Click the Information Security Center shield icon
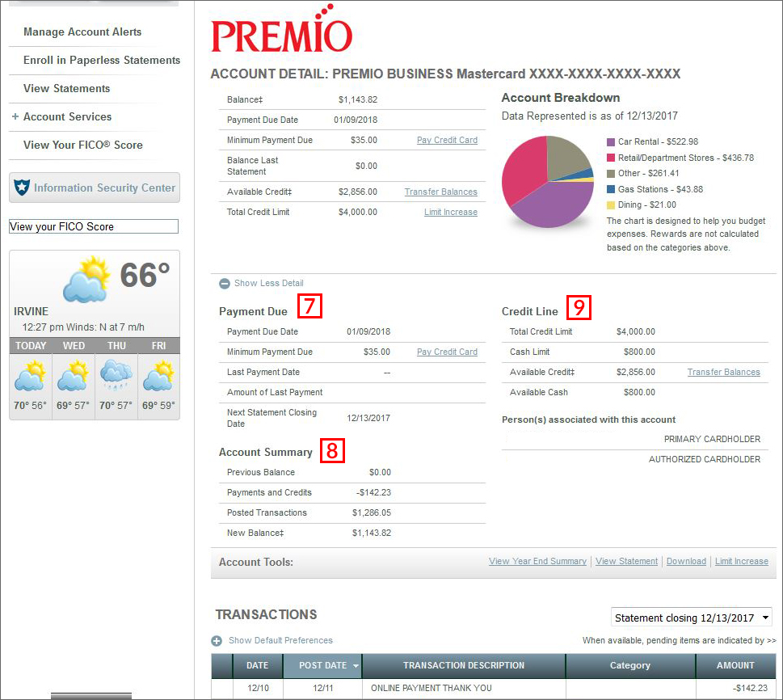This screenshot has width=783, height=700. [x=22, y=188]
